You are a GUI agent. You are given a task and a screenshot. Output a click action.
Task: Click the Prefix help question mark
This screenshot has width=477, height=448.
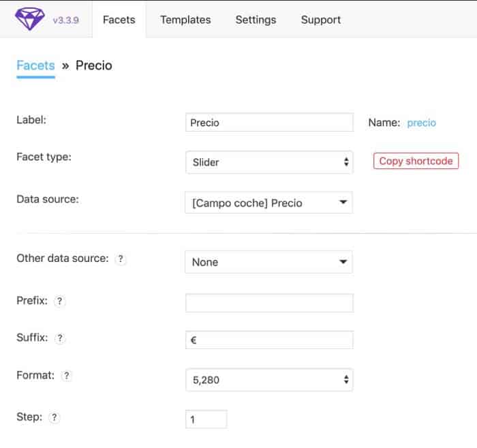[60, 301]
